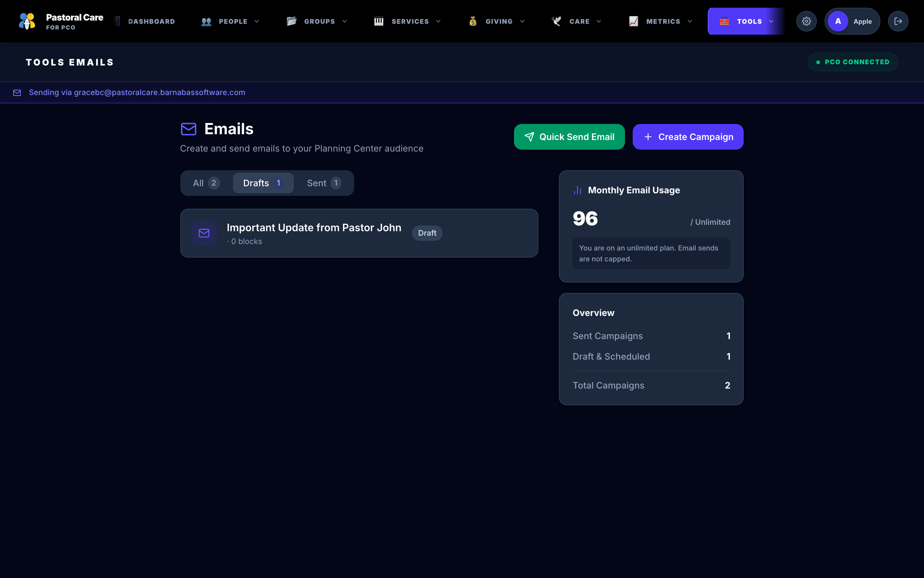Screen dimensions: 924x578
Task: Click the Groups folder icon
Action: pos(292,22)
